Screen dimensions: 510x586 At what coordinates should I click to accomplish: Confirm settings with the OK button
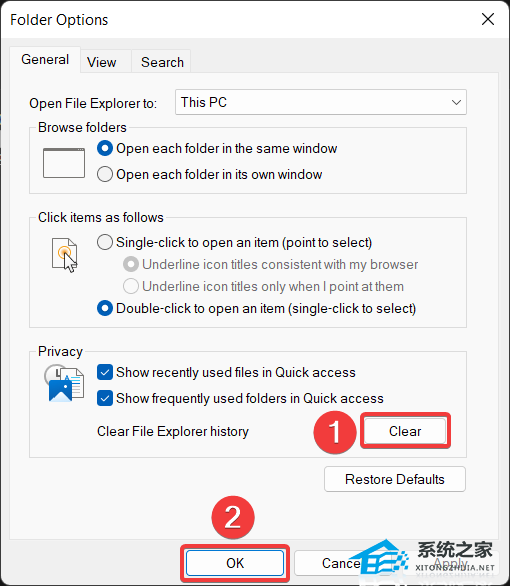(x=235, y=563)
